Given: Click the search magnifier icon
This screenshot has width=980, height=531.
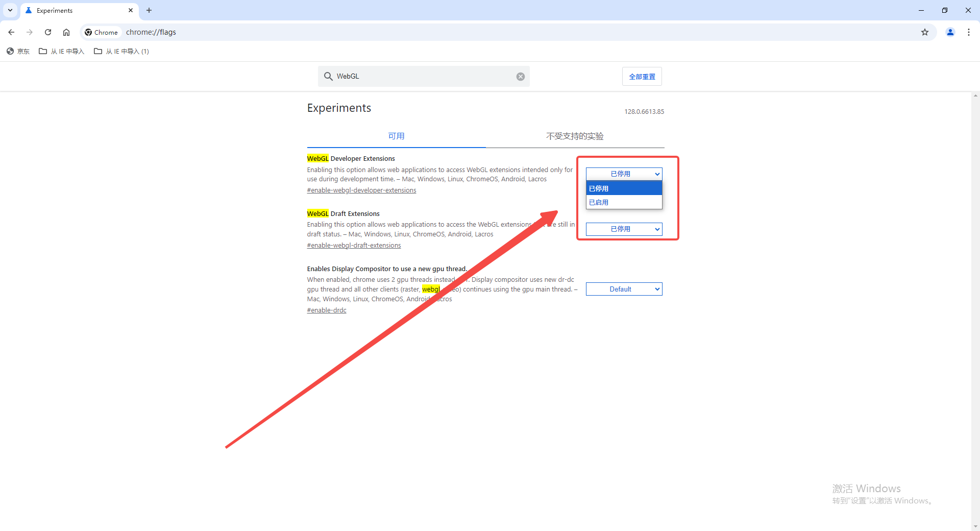Looking at the screenshot, I should click(328, 76).
